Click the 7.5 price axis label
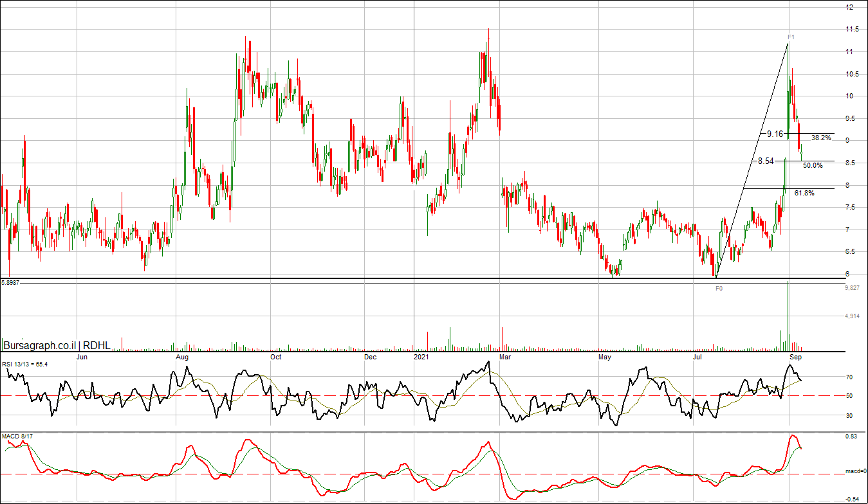This screenshot has width=868, height=504. (849, 207)
